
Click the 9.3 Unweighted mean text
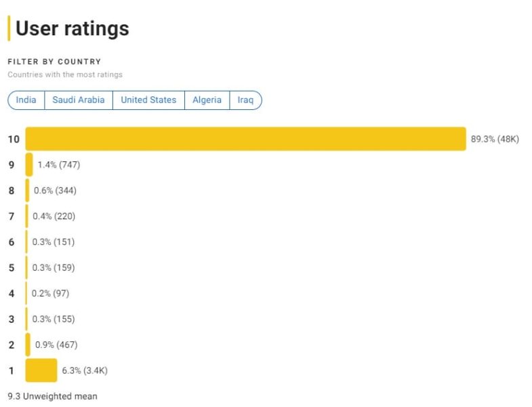[x=53, y=396]
